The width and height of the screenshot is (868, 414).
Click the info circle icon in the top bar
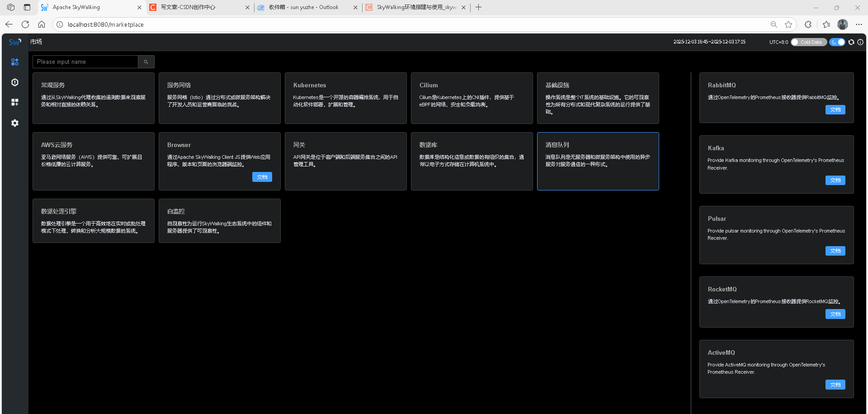pyautogui.click(x=860, y=42)
